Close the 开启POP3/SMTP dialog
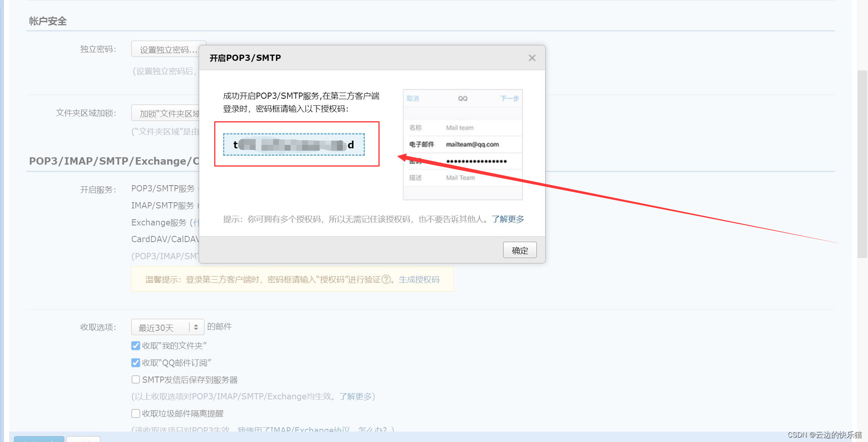This screenshot has height=442, width=868. coord(532,58)
